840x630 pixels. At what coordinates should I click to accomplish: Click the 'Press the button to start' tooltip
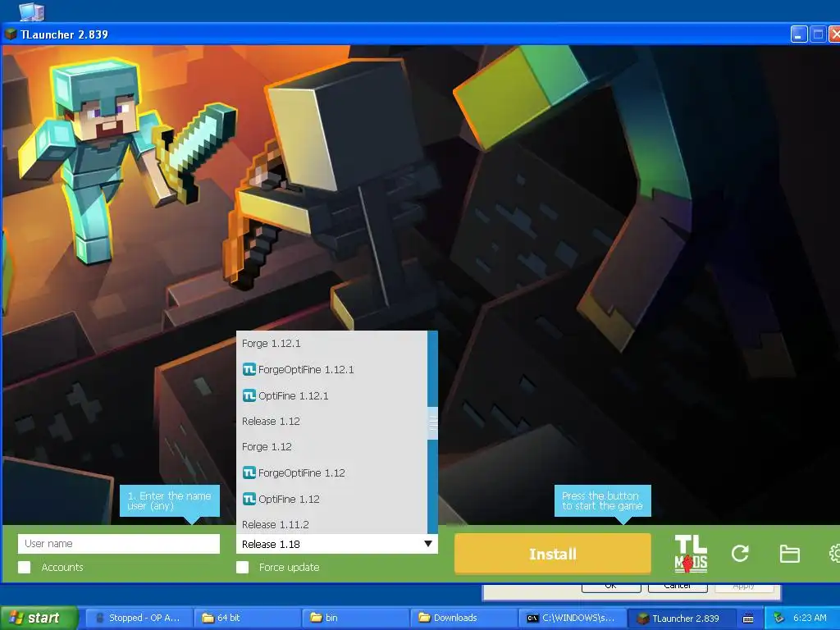(x=602, y=501)
